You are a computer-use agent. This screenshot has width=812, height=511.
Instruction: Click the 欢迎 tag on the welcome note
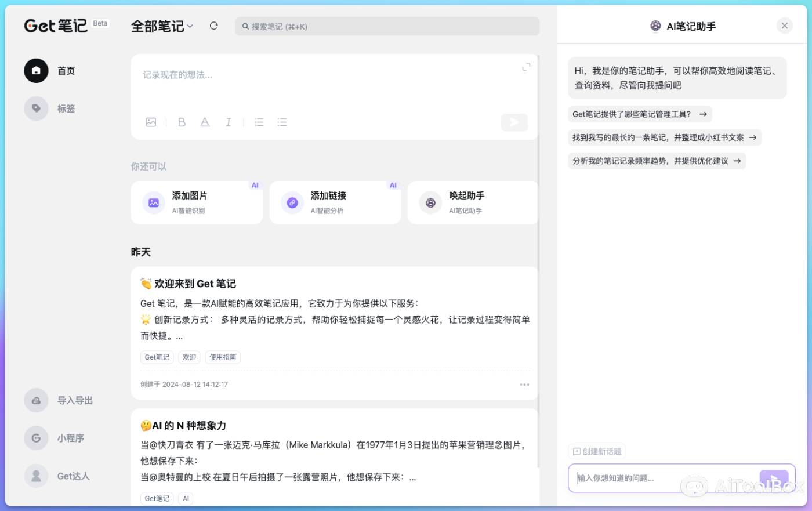pos(189,357)
